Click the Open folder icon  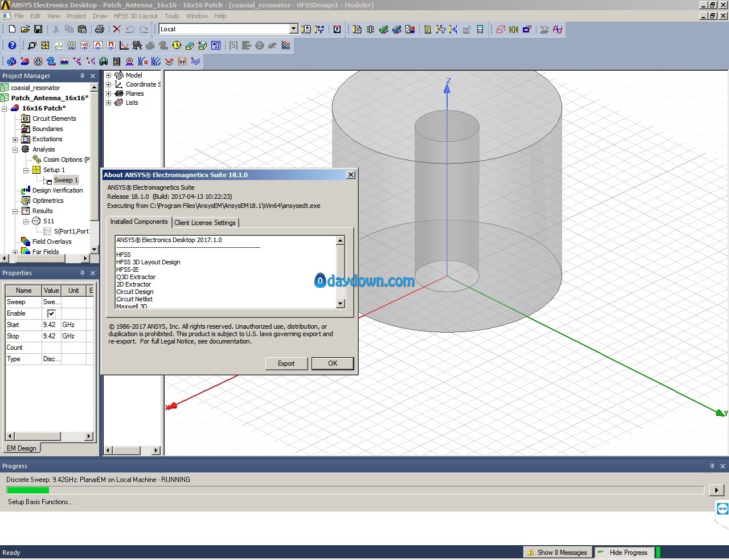click(25, 29)
